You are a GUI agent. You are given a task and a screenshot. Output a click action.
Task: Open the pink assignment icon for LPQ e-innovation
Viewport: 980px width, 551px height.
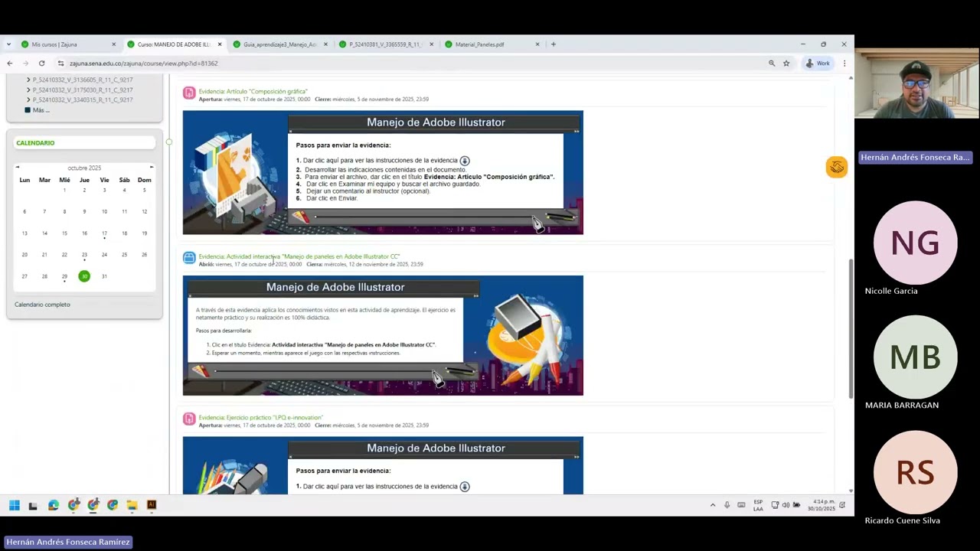coord(189,419)
